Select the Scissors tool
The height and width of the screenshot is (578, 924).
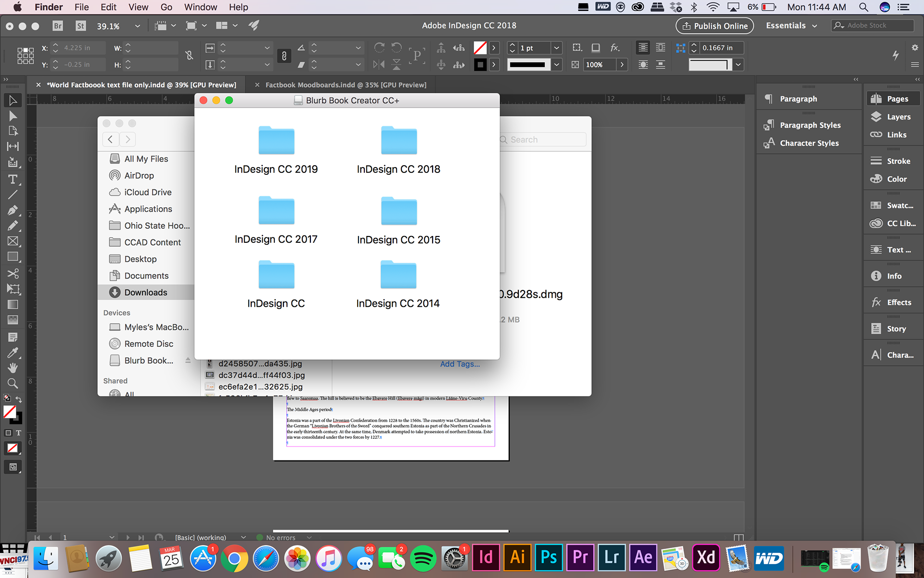[13, 274]
